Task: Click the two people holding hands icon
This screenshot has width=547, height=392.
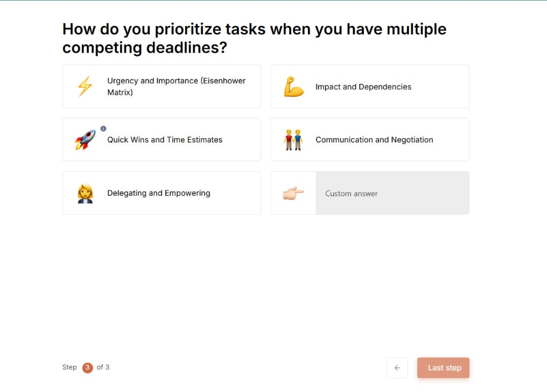Action: (293, 140)
